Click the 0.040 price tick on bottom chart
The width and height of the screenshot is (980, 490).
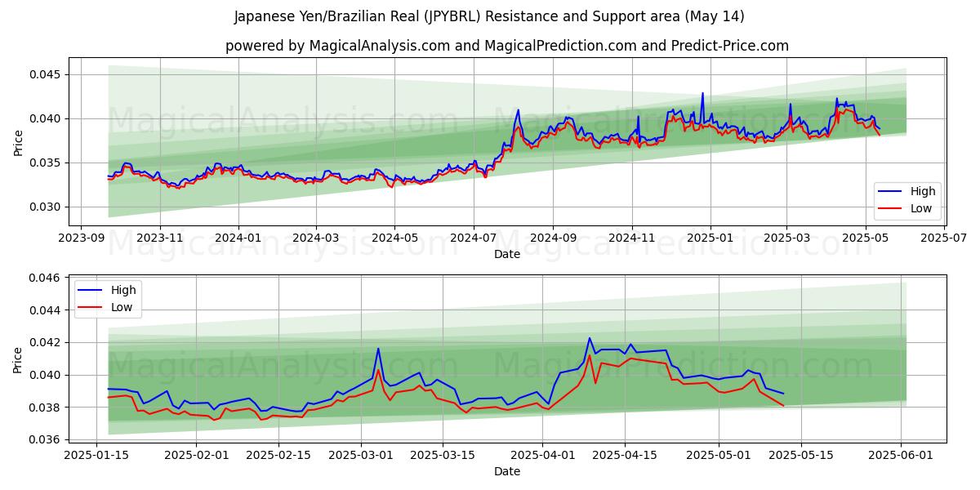pos(46,376)
